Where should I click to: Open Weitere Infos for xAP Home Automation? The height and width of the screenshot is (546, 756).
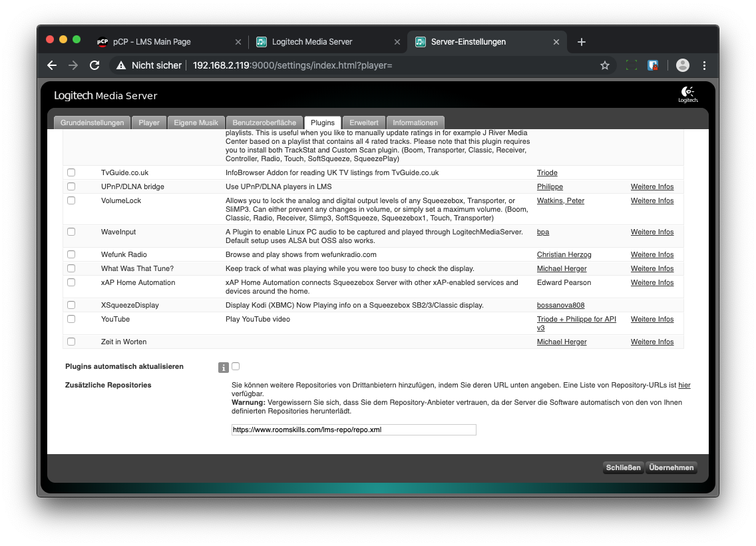(652, 282)
